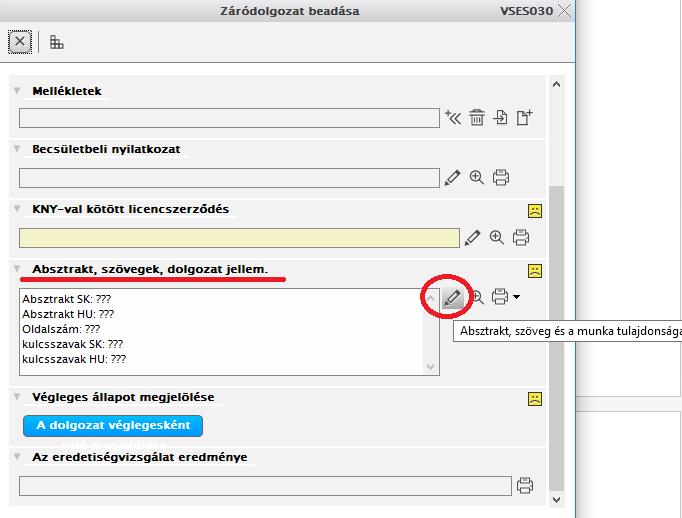Screen dimensions: 682x518
Task: Click the Becsületbeli nyilatkozat field
Action: pos(229,178)
